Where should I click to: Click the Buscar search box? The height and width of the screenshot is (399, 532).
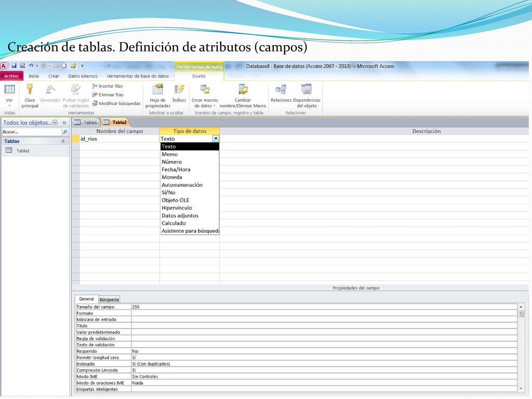coord(32,131)
